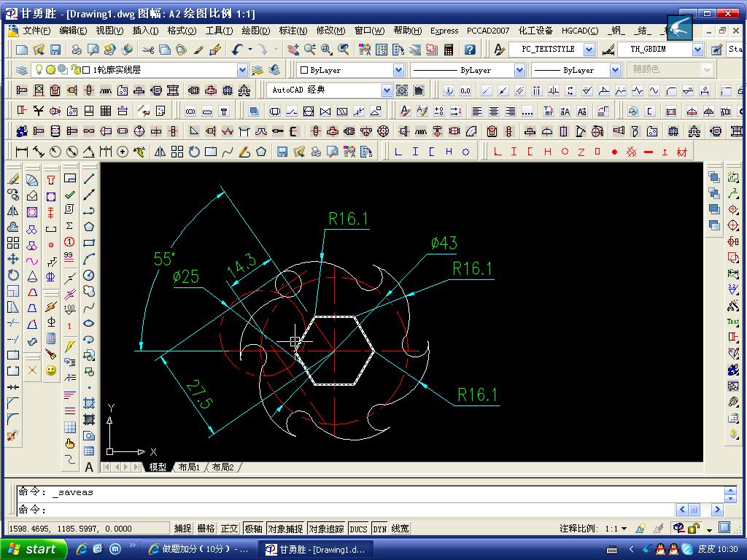Pick the Polygon tool in the vertical Draw toolbar
747x560 pixels.
coord(89,227)
